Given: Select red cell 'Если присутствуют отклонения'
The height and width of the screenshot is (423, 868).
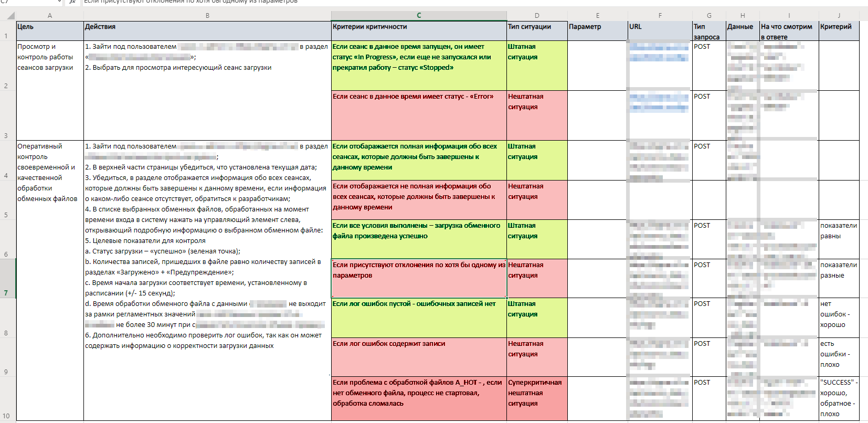Looking at the screenshot, I should click(x=419, y=279).
